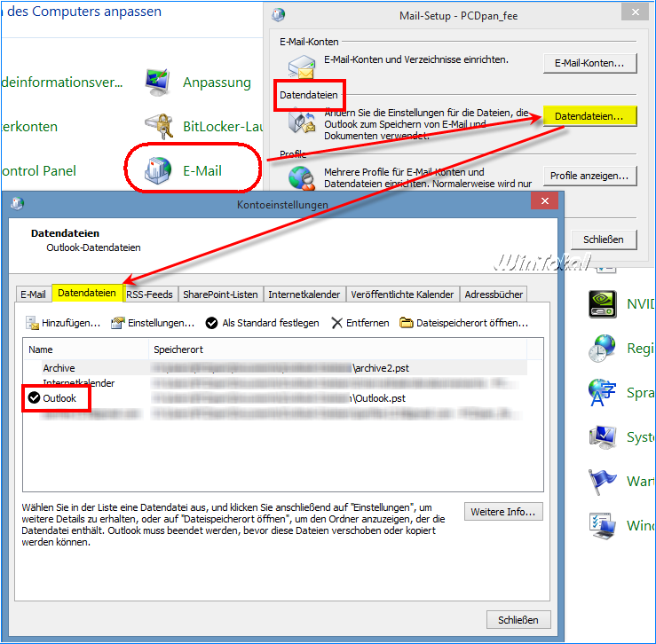Switch to the Internetkalender tab
Screen dimensions: 656x644
pyautogui.click(x=304, y=295)
